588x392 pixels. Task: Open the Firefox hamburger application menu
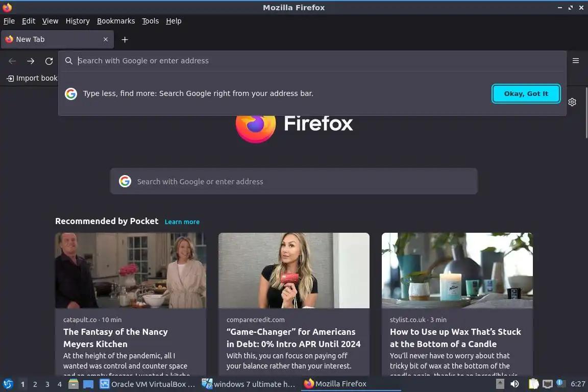(x=576, y=61)
